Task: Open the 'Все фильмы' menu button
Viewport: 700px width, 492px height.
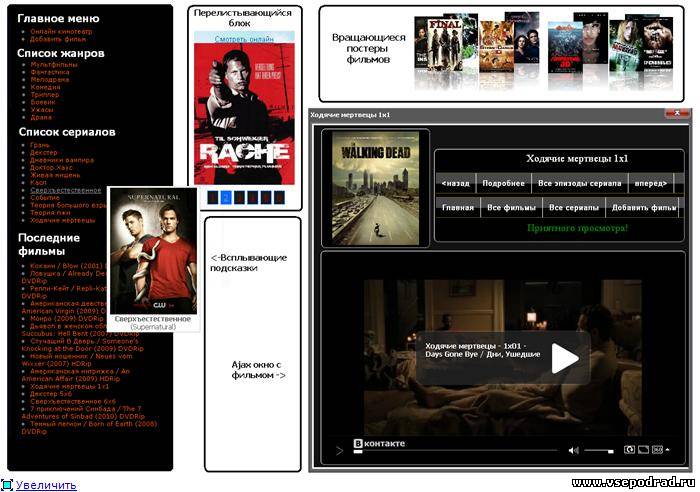Action: pyautogui.click(x=511, y=208)
